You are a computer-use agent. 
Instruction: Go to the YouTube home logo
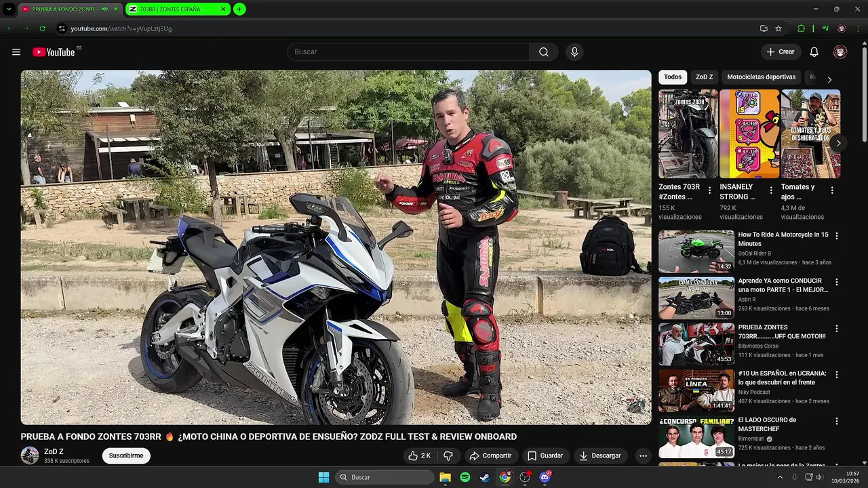54,52
